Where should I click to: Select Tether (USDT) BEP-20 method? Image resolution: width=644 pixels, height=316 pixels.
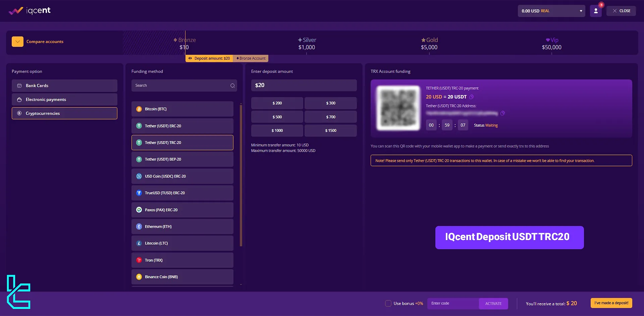tap(182, 159)
